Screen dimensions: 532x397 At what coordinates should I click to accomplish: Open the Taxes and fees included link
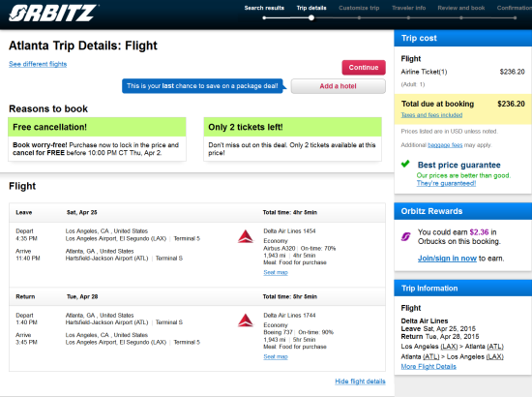pos(431,115)
